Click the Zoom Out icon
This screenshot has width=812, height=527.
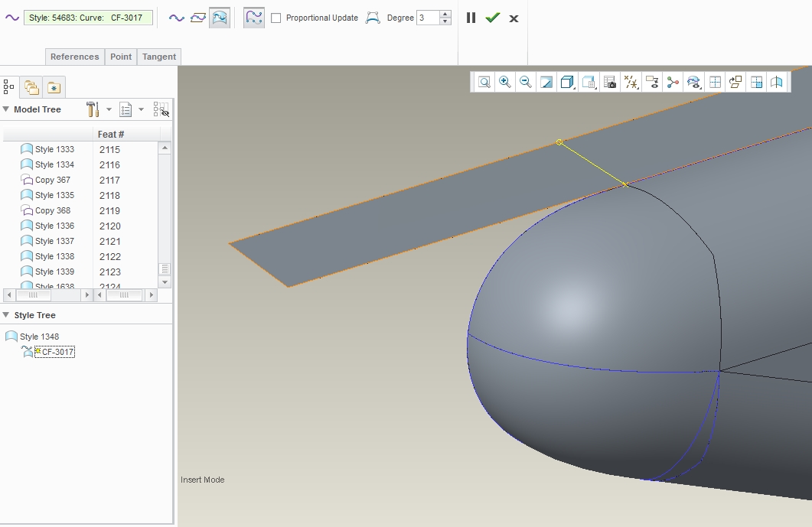click(x=526, y=83)
